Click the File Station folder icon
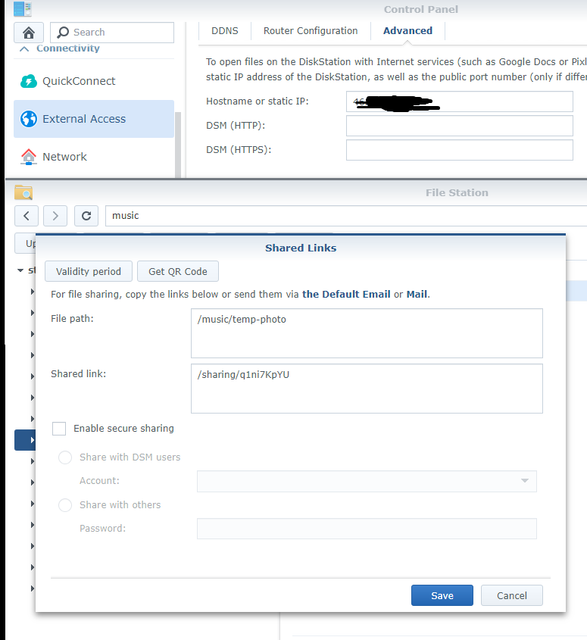This screenshot has height=640, width=587. coord(23,192)
